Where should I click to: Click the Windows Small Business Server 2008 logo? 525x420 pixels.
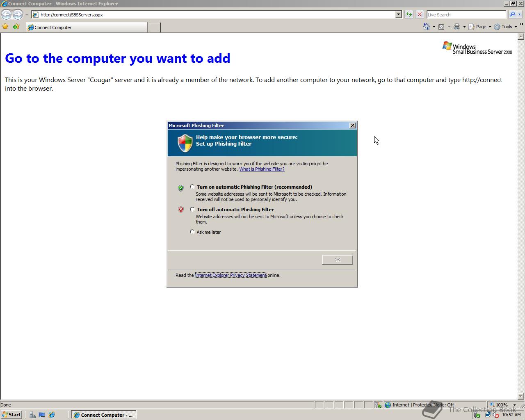pos(477,48)
